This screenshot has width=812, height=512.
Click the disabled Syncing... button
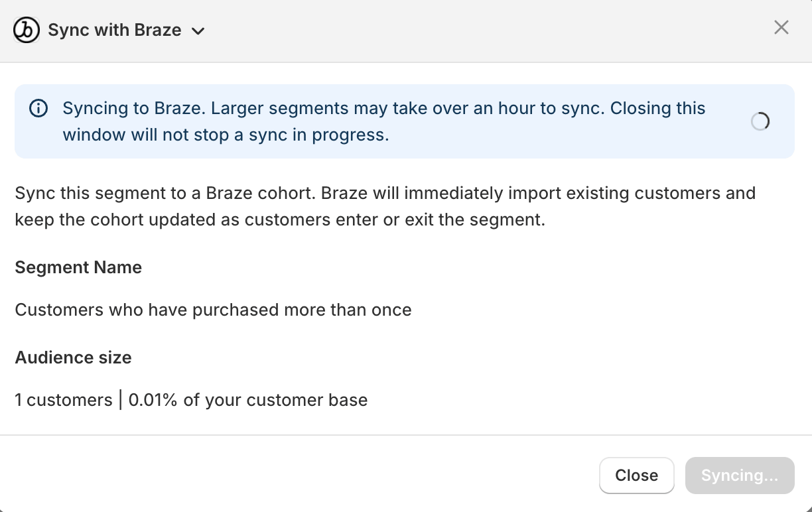click(740, 476)
